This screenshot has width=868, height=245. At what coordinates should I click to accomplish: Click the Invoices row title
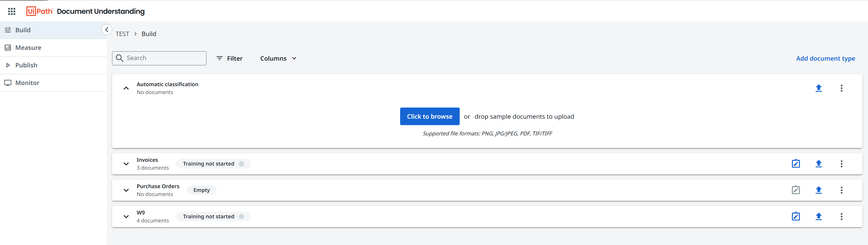pos(147,160)
